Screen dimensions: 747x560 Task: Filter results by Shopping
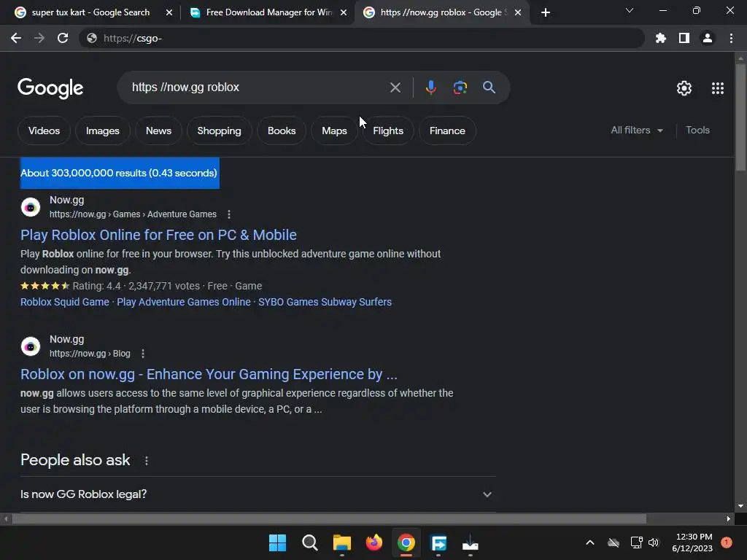point(219,131)
